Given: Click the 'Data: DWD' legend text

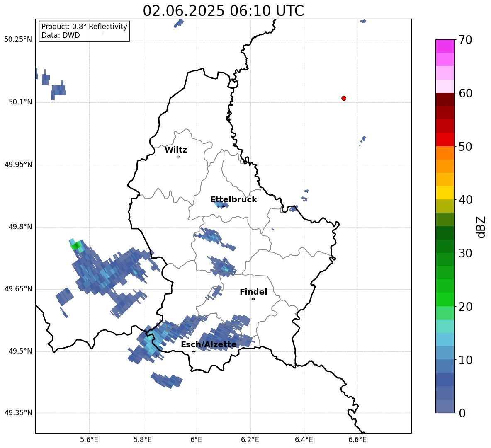Looking at the screenshot, I should [61, 35].
